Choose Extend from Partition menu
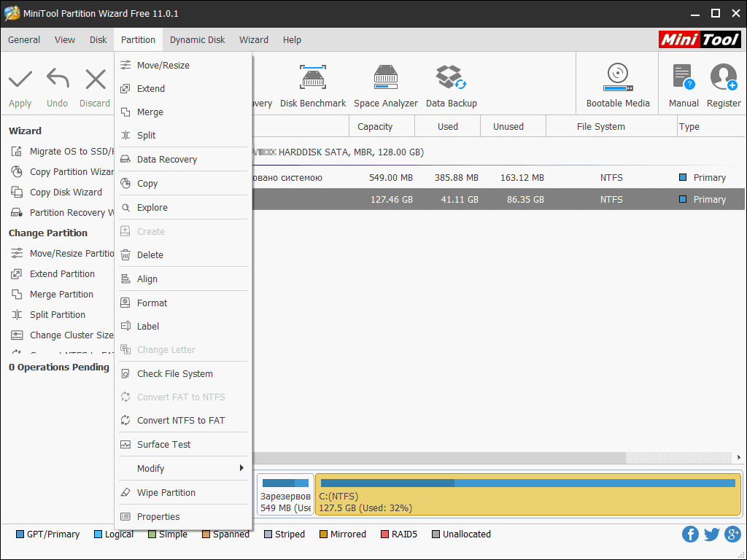Viewport: 747px width, 560px height. 183,88
